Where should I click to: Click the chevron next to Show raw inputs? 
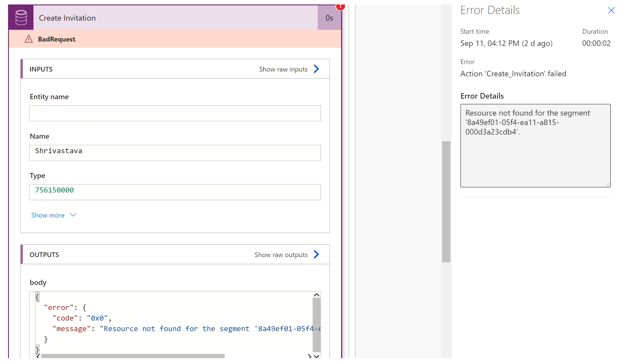tap(316, 69)
